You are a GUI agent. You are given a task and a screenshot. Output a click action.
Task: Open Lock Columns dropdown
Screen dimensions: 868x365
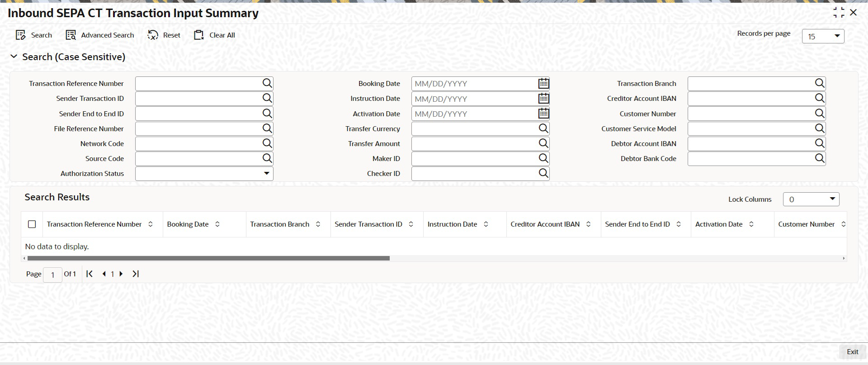[x=811, y=199]
